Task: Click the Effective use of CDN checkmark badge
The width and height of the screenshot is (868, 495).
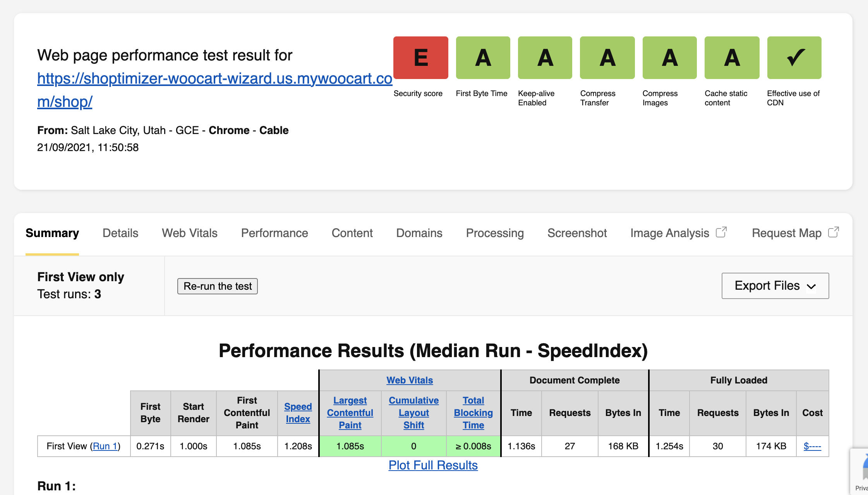Action: [x=794, y=58]
